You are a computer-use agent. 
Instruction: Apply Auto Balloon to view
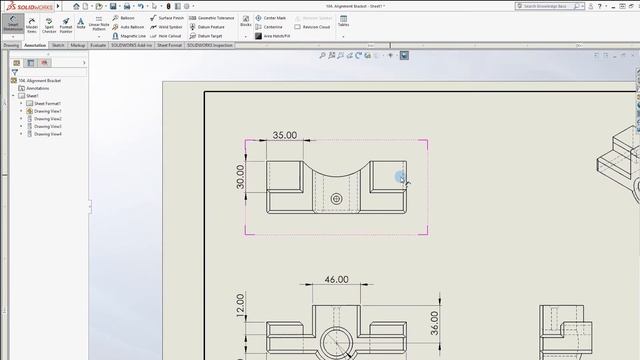click(128, 27)
